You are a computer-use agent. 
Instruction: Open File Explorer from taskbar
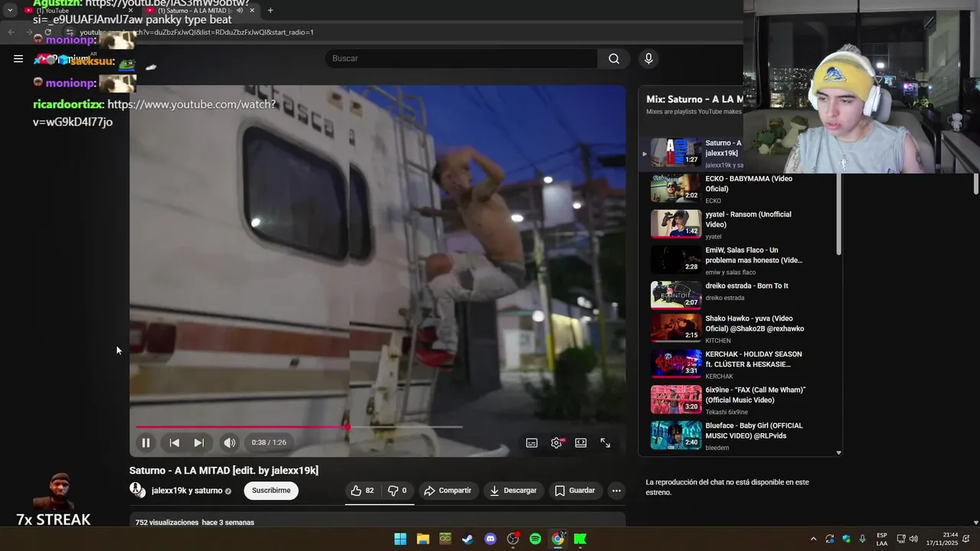pos(423,539)
